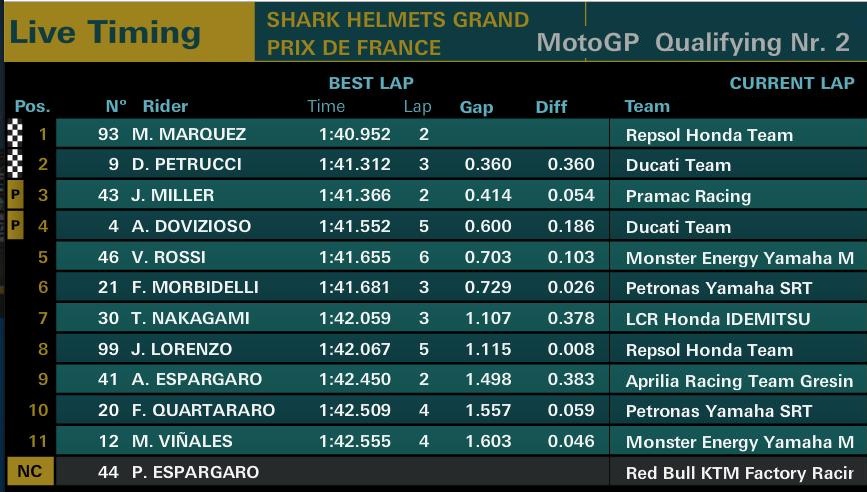Click the CURRENT LAP section heading
The height and width of the screenshot is (496, 867).
click(x=792, y=84)
